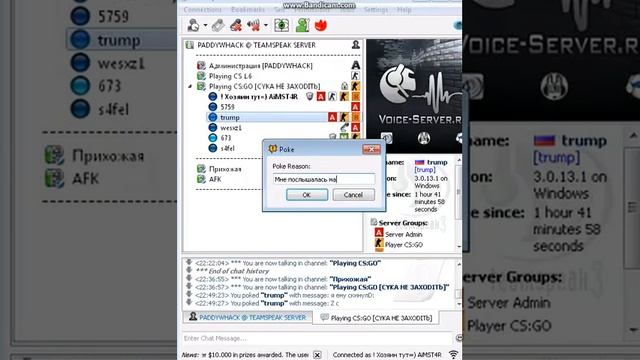Image resolution: width=640 pixels, height=360 pixels.
Task: Select user Хозяин тут AiMST4R
Action: pyautogui.click(x=259, y=97)
